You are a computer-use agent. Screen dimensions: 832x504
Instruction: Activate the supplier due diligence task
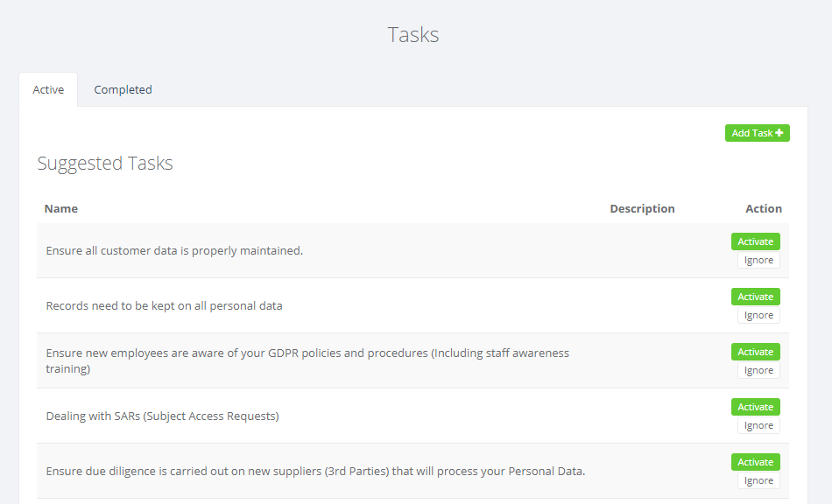tap(755, 462)
